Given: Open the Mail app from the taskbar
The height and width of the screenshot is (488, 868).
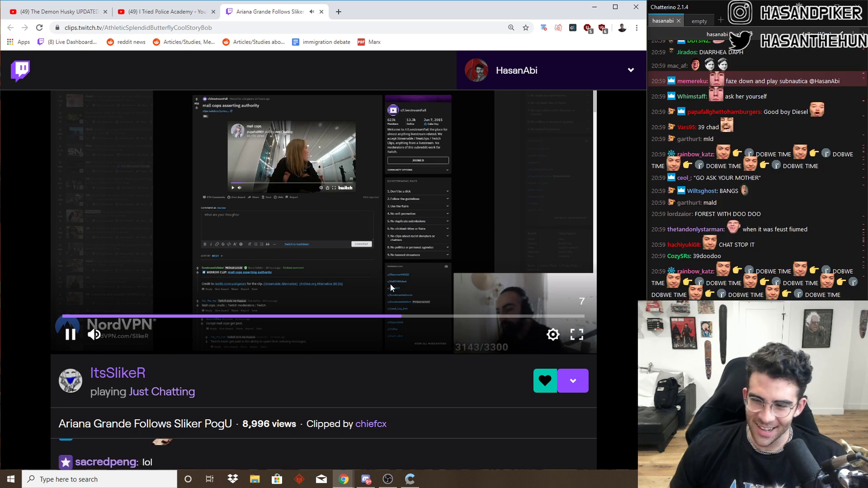Looking at the screenshot, I should [x=321, y=479].
